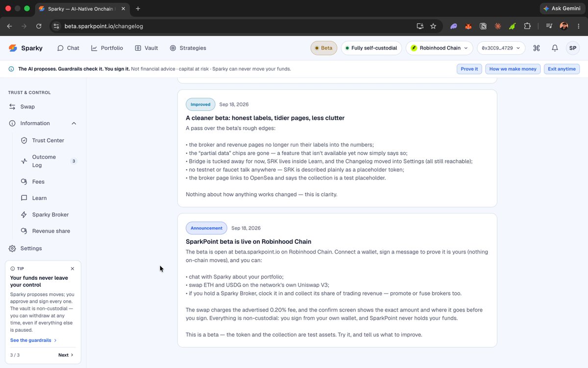Screen dimensions: 588x368
Task: Click the Ask Gemini button
Action: point(561,8)
